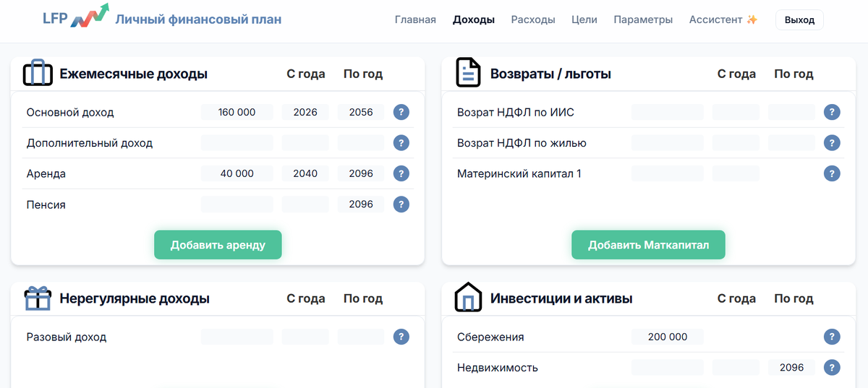Click the Возвраты / льготы heading
Screen dimensions: 868x388
(x=550, y=74)
